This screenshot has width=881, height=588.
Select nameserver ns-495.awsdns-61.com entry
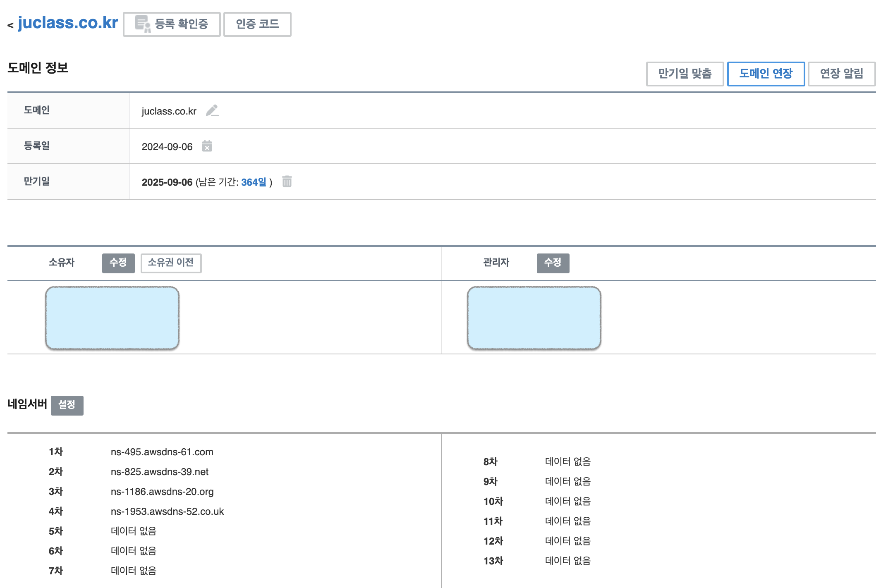click(x=162, y=452)
